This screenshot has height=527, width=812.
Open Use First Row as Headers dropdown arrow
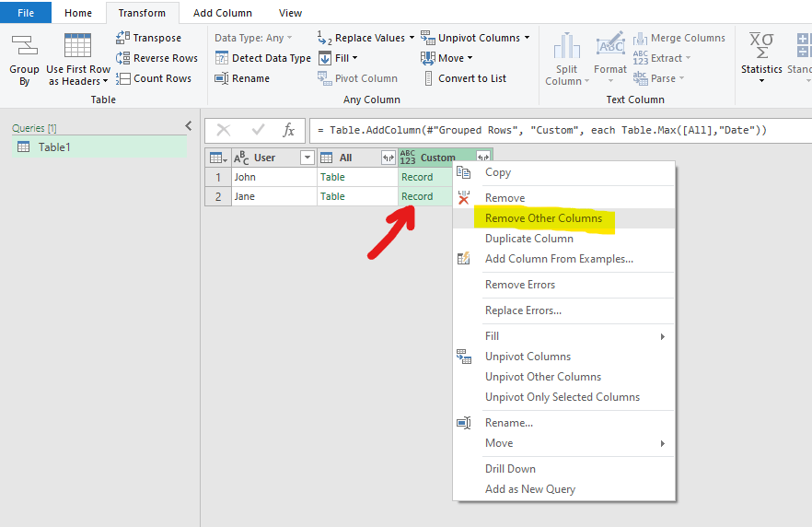(x=106, y=81)
